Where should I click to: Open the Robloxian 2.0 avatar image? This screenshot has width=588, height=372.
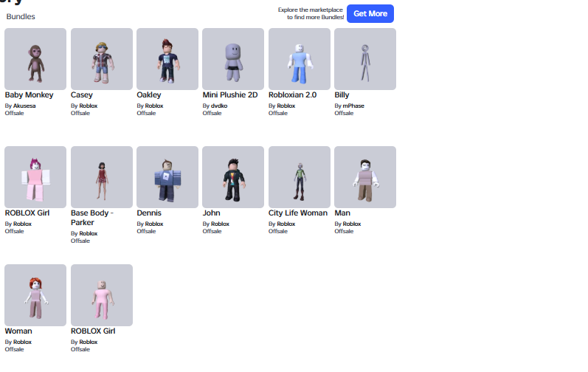(x=300, y=59)
